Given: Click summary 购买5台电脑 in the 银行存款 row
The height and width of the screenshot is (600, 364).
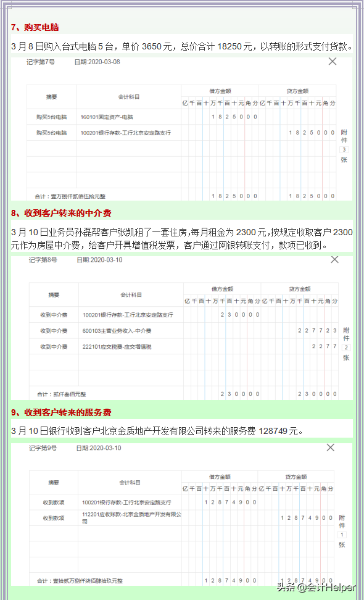Looking at the screenshot, I should (x=52, y=133).
